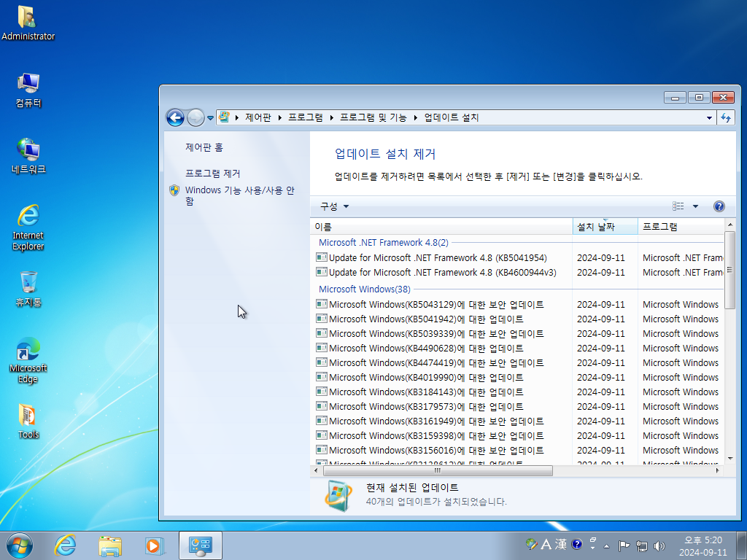Select security update KB4474419

click(436, 363)
